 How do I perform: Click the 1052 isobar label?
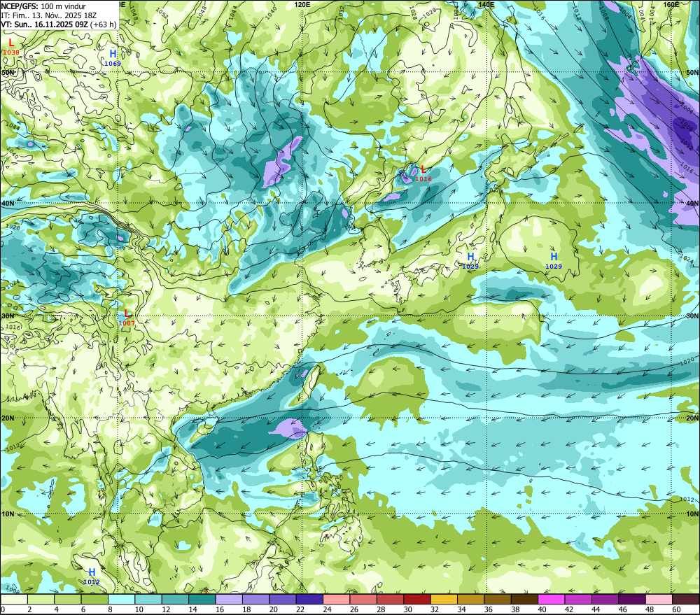(x=162, y=14)
